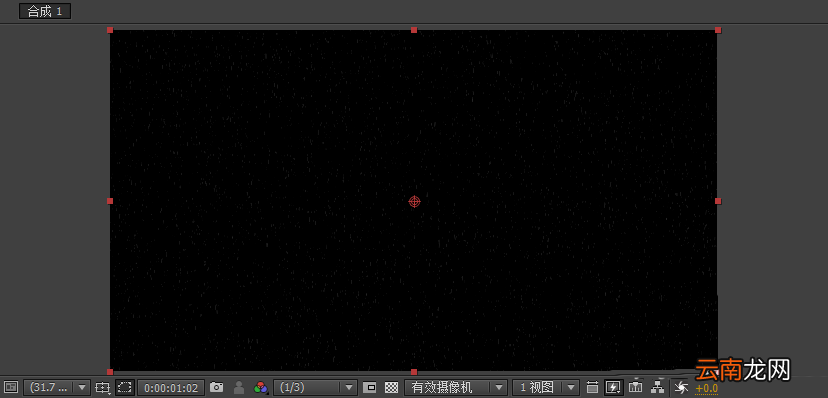Select the bottom-left layer corner handle
Viewport: 828px width, 398px height.
(110, 372)
